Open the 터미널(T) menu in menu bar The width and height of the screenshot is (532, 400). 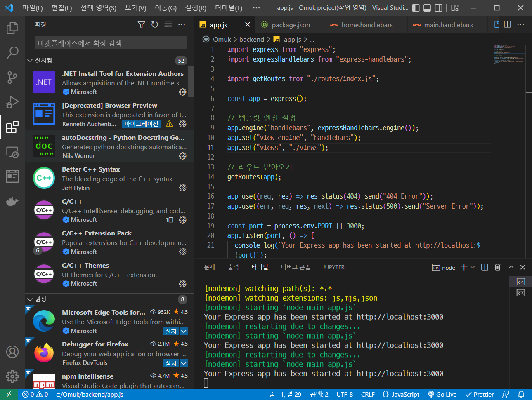coord(229,8)
